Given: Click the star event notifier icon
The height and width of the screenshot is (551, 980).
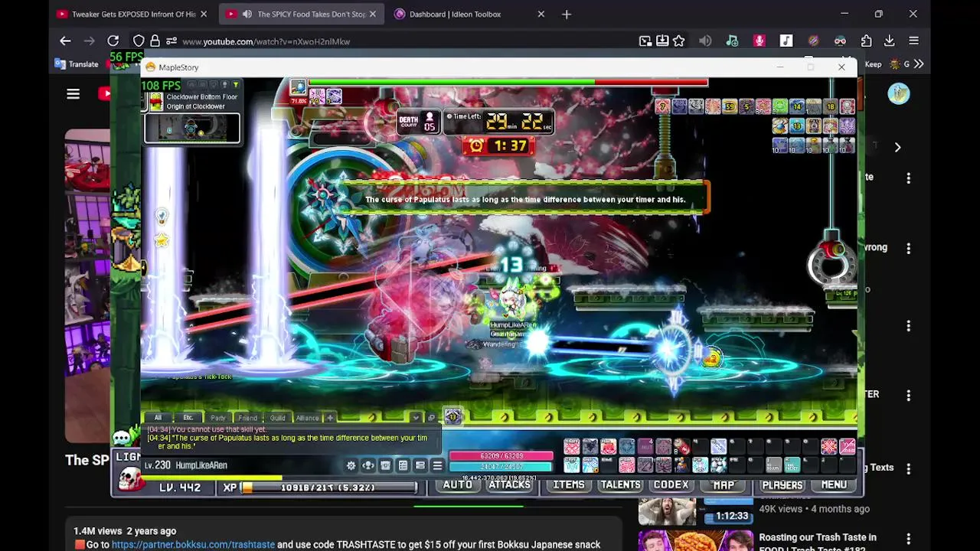Looking at the screenshot, I should click(x=162, y=241).
